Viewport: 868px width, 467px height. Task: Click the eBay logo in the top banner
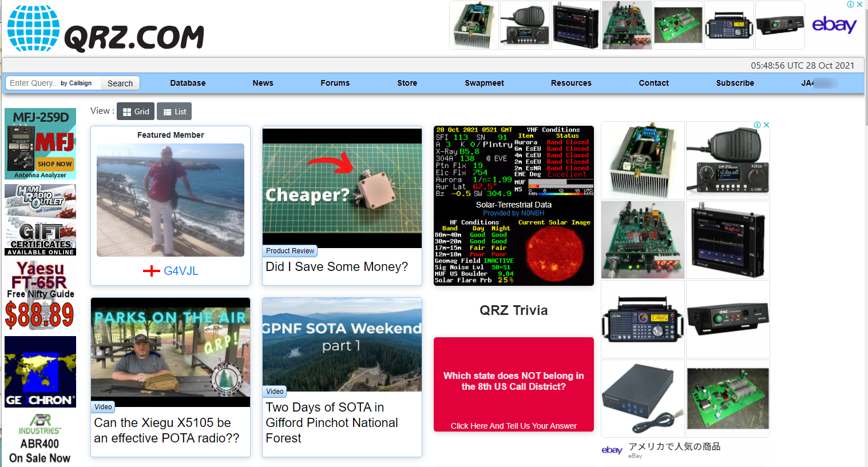834,25
